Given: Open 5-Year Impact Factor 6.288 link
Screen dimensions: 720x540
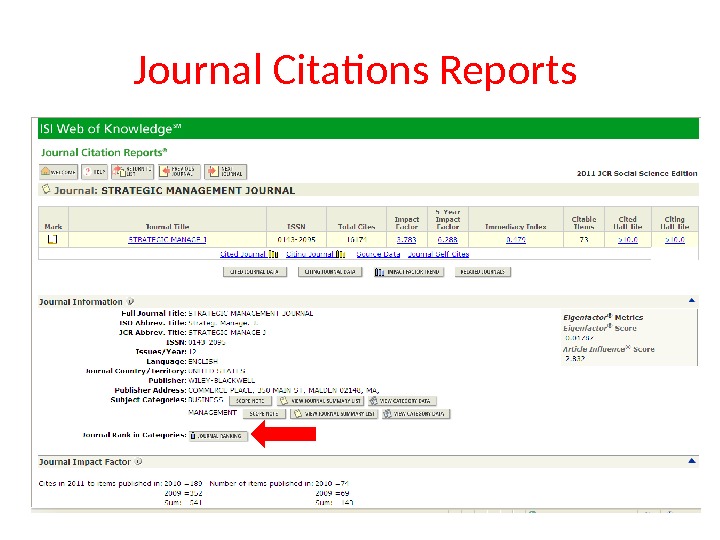Looking at the screenshot, I should click(448, 239).
